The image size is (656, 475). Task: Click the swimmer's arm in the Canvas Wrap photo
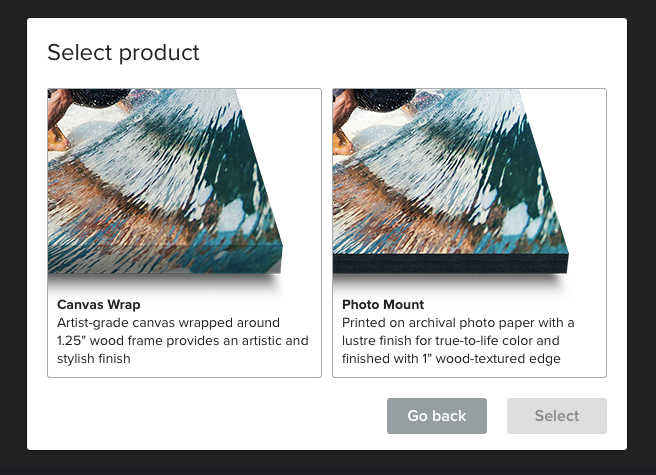pos(59,107)
